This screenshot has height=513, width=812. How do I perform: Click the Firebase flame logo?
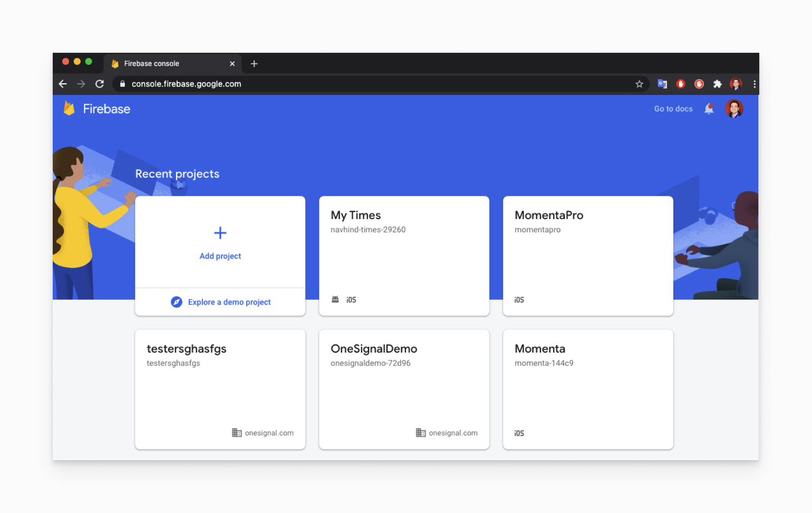pos(69,108)
